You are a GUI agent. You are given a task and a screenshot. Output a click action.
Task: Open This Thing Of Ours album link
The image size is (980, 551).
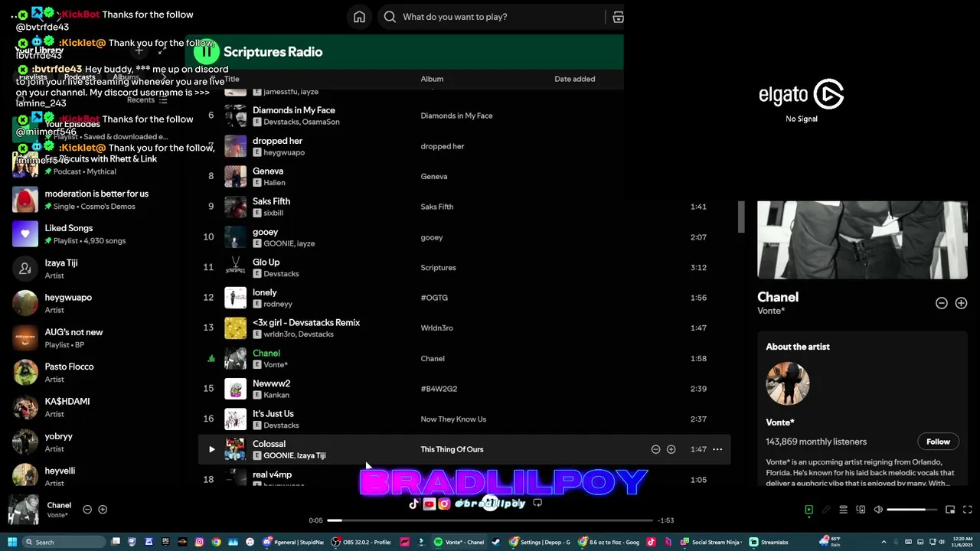(452, 449)
